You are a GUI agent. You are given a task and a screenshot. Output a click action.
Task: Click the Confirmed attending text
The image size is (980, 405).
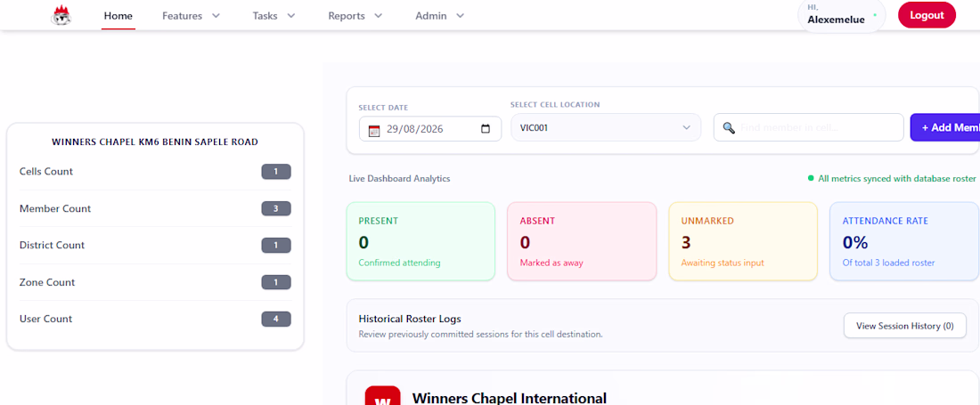pyautogui.click(x=399, y=263)
